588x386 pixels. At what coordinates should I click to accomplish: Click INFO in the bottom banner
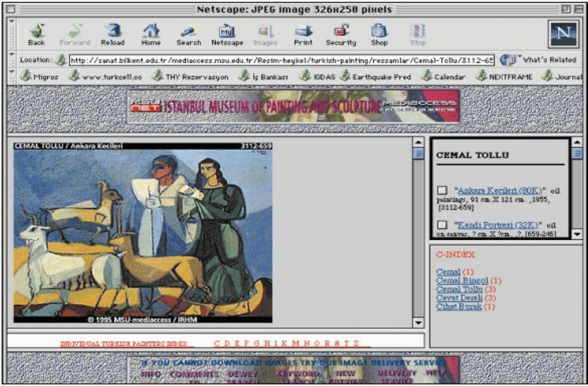coord(151,374)
